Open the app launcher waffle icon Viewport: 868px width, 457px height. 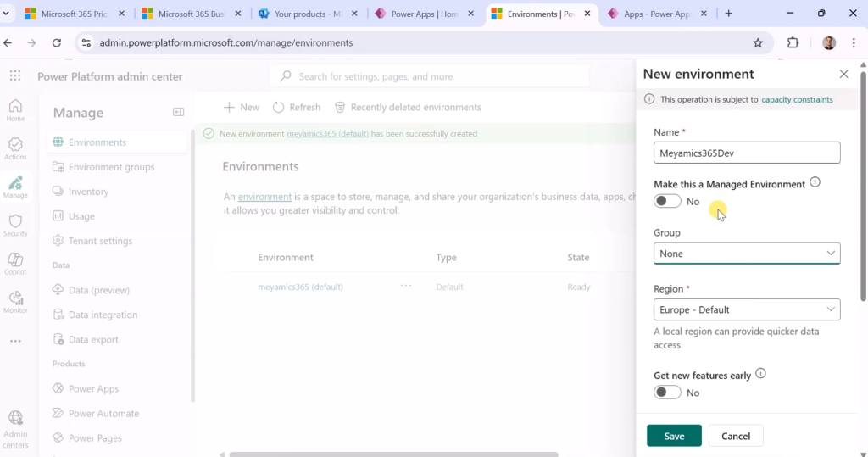tap(15, 76)
